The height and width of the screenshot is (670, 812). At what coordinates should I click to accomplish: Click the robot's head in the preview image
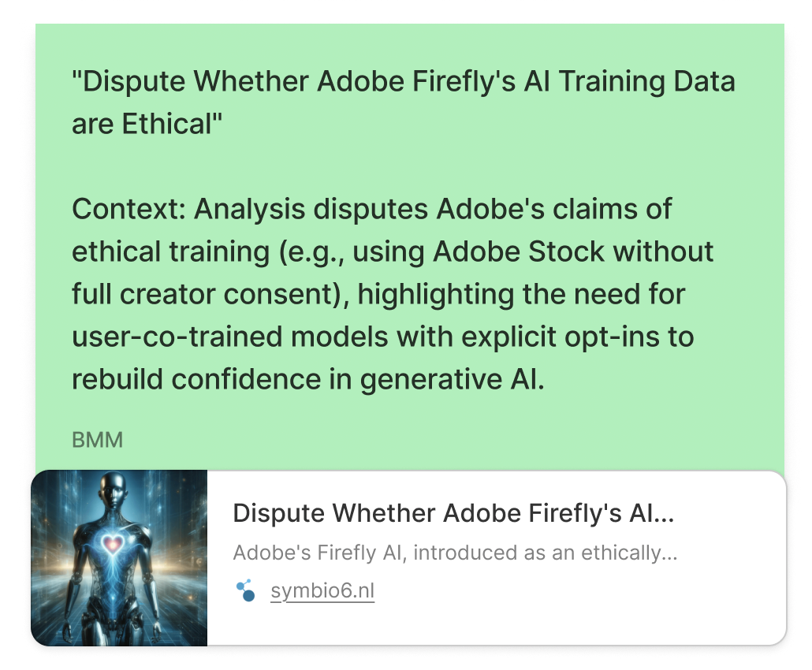[x=114, y=489]
